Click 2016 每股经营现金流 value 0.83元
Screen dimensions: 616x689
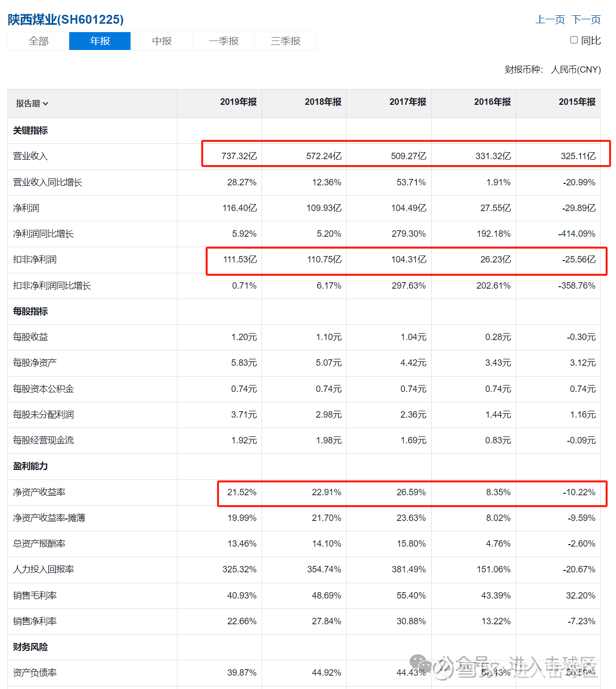point(498,440)
